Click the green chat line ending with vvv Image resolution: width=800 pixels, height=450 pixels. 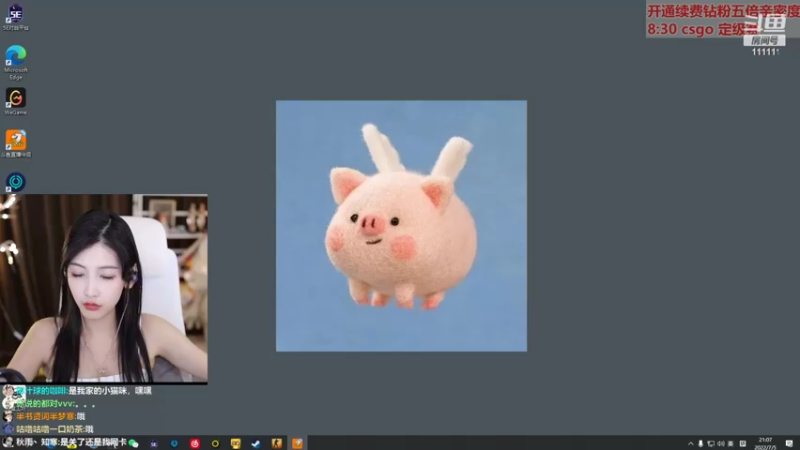[49, 404]
